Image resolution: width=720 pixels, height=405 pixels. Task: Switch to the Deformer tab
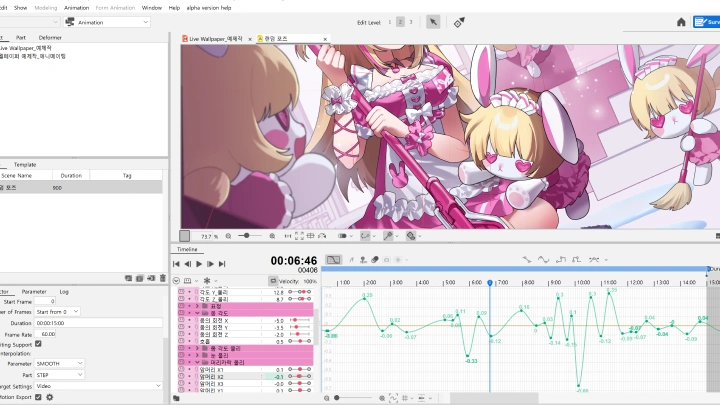pyautogui.click(x=50, y=38)
